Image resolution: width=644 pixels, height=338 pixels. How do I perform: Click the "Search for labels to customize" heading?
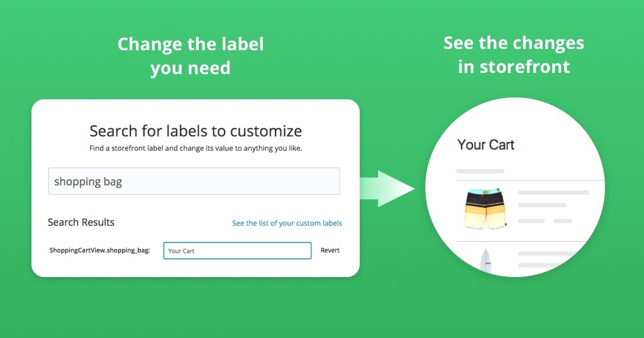click(x=196, y=131)
